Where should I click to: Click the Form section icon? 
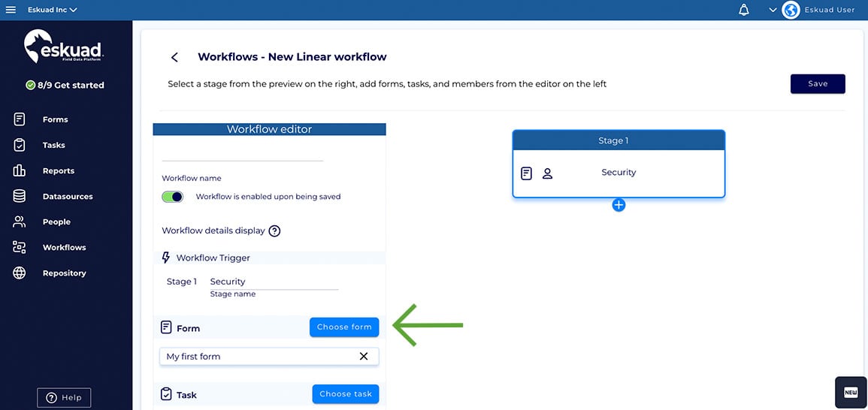tap(166, 327)
